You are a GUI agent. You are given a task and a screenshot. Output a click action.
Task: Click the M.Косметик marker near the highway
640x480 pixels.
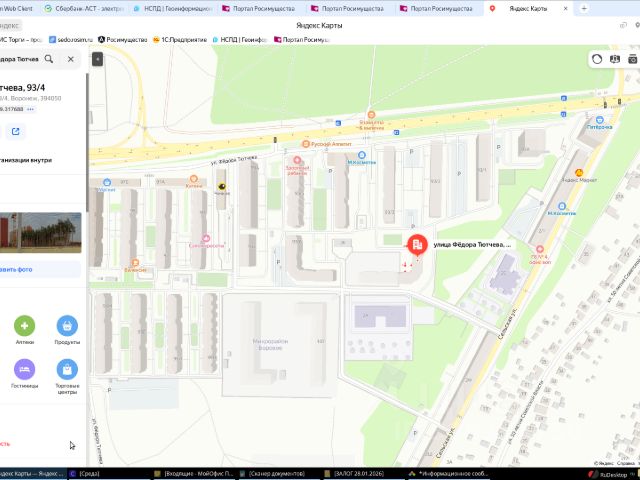coord(362,155)
